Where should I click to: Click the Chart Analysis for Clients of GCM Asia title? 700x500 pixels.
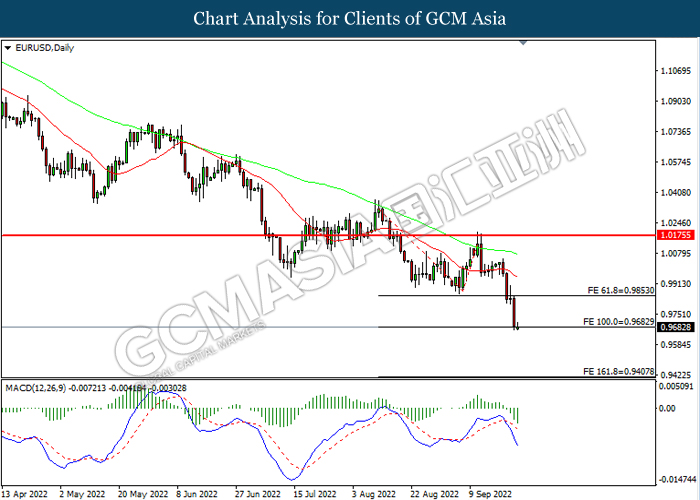[350, 18]
